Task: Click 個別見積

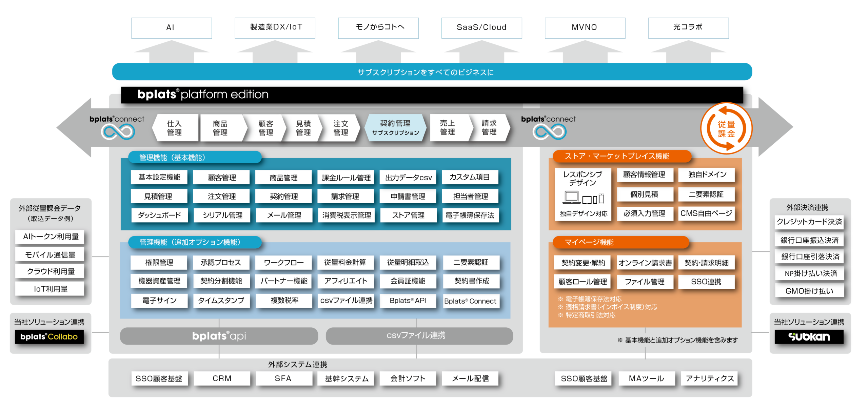Action: point(645,194)
